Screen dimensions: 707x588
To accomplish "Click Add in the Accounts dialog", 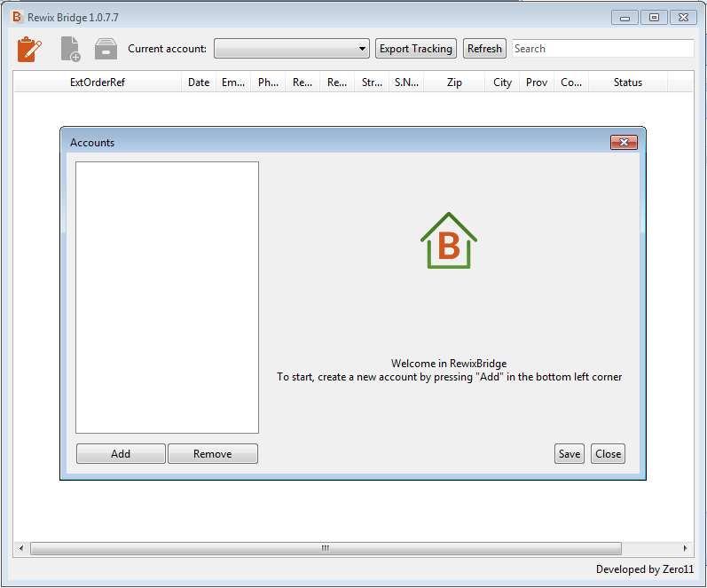I will pos(121,453).
